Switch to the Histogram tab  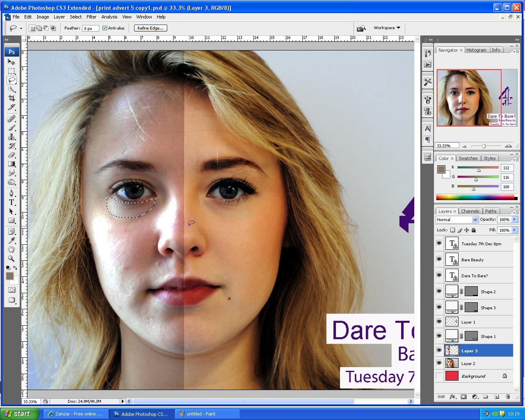coord(476,50)
